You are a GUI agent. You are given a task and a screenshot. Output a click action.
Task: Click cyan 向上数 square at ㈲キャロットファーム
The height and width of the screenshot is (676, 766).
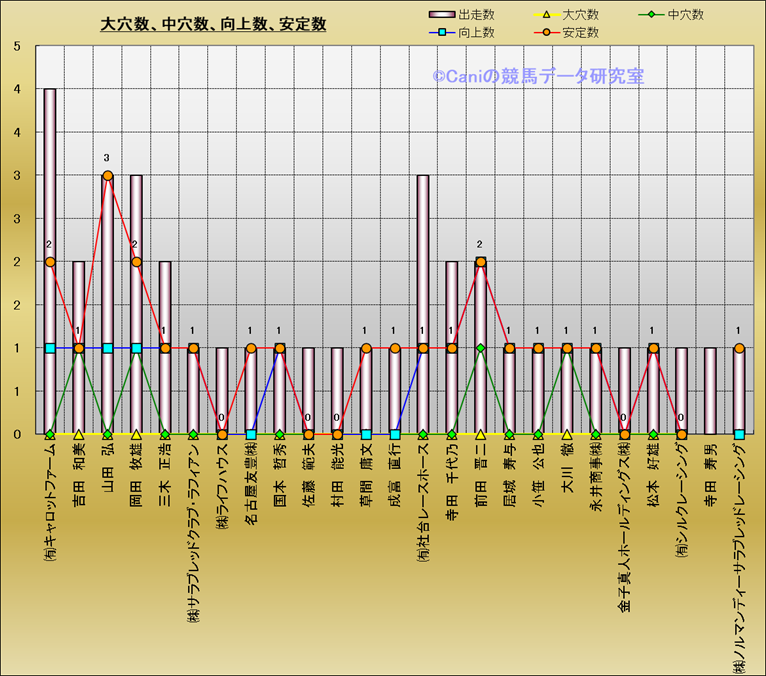pos(50,348)
